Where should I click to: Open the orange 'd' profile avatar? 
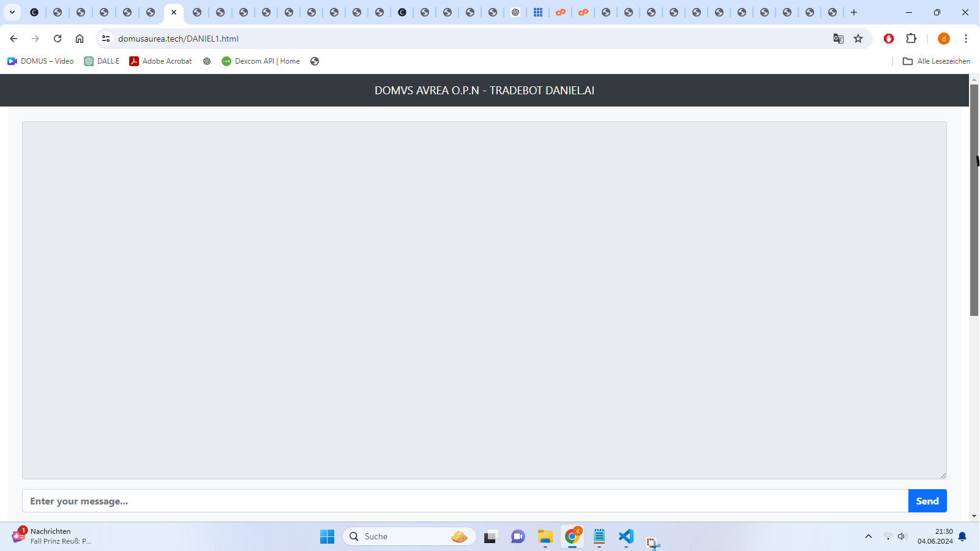(944, 39)
